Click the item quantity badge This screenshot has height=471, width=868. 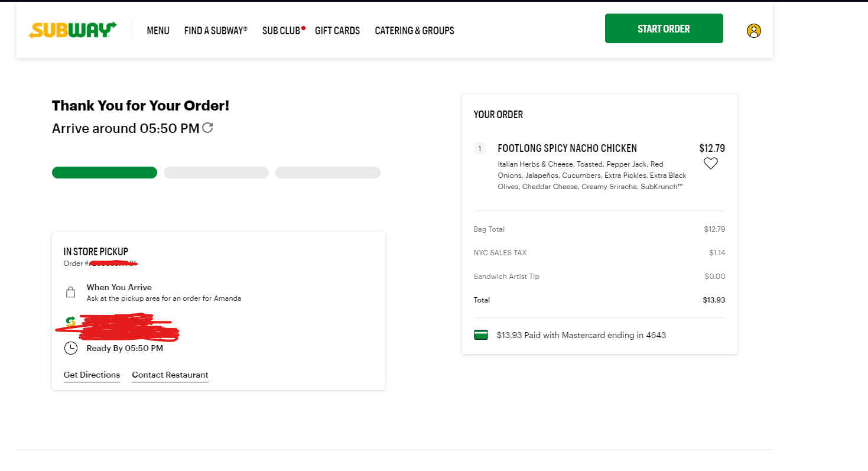pos(479,148)
